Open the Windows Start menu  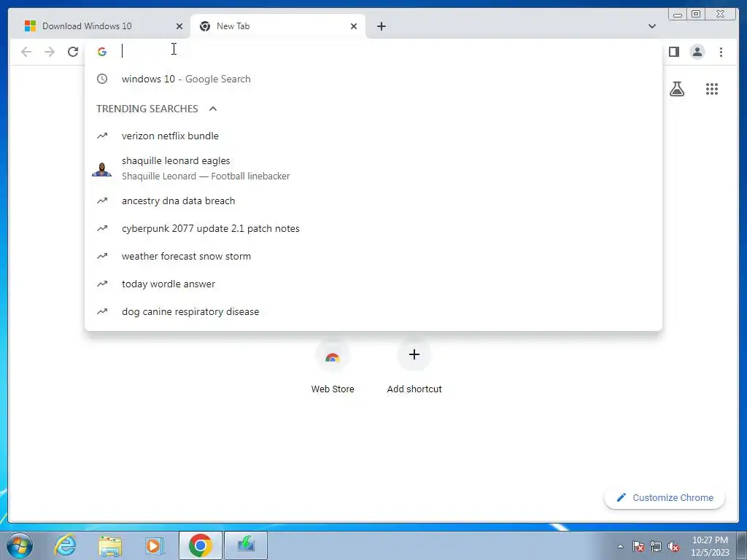tap(20, 545)
